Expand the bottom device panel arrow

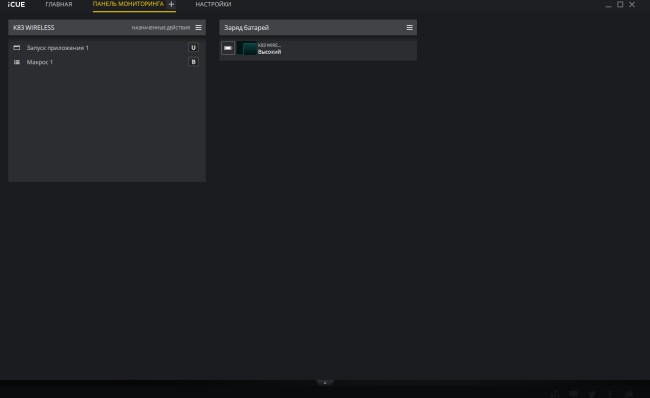pyautogui.click(x=325, y=383)
